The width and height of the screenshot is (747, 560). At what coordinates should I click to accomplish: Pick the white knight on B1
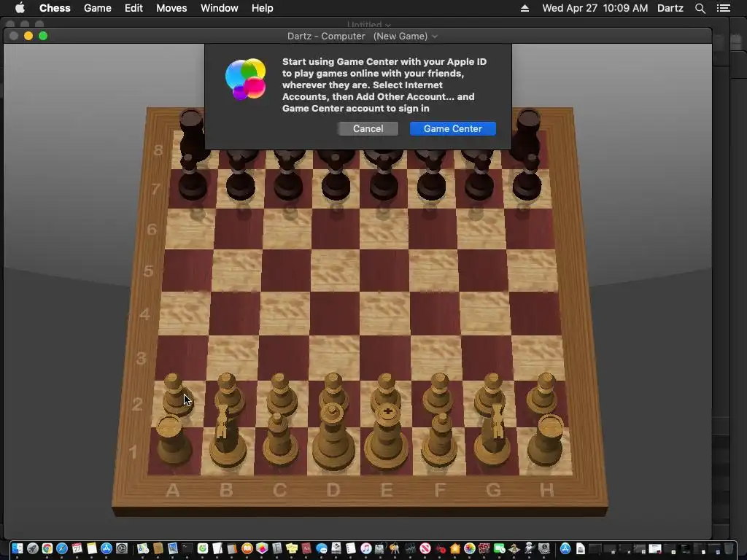(x=228, y=436)
